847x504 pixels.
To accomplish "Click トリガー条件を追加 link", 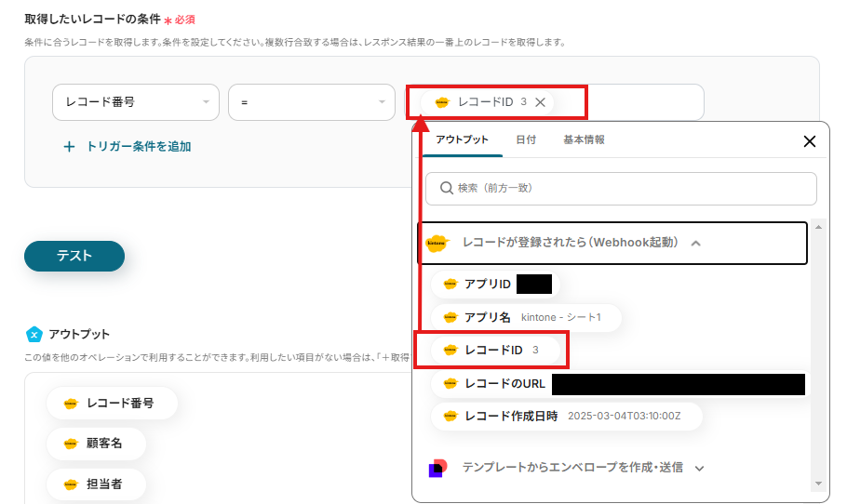I will pyautogui.click(x=139, y=146).
